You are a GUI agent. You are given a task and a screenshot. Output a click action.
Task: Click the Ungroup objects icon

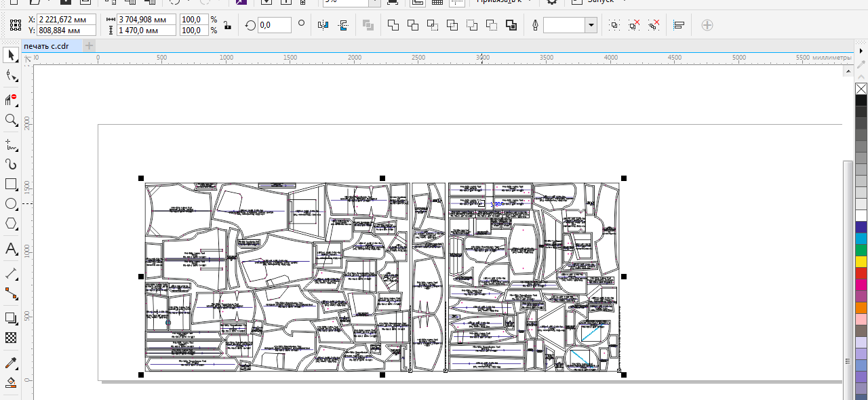point(634,26)
